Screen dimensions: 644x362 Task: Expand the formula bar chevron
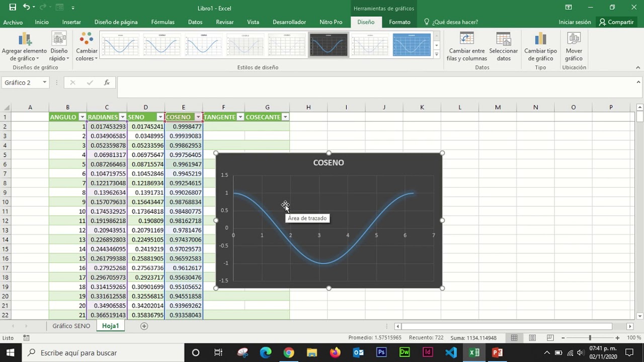coord(638,82)
